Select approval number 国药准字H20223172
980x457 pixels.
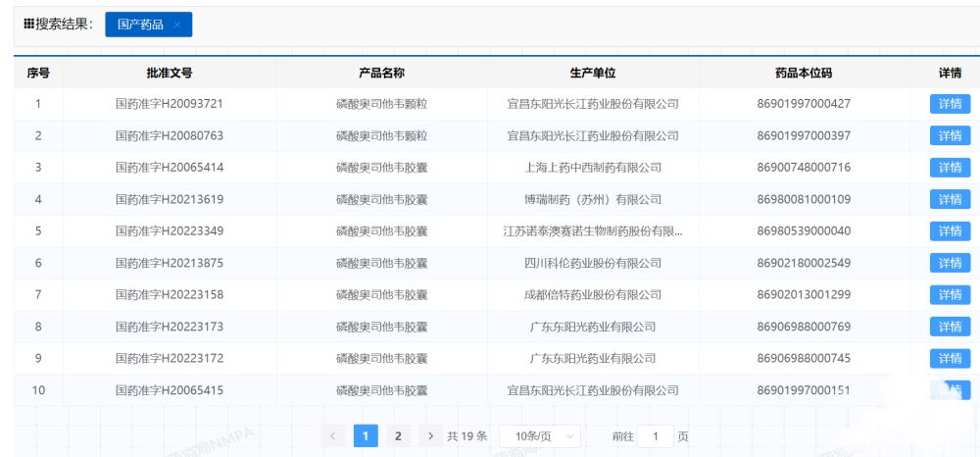pyautogui.click(x=170, y=358)
